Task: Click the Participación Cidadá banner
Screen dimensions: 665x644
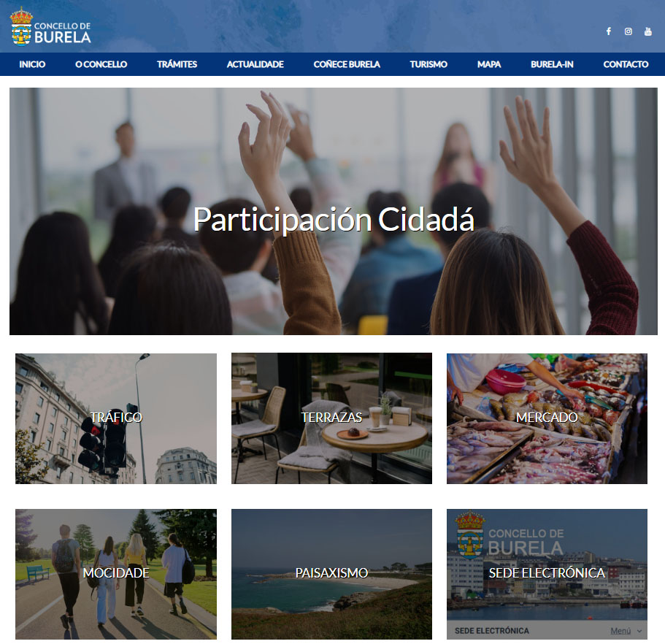Action: click(x=333, y=219)
